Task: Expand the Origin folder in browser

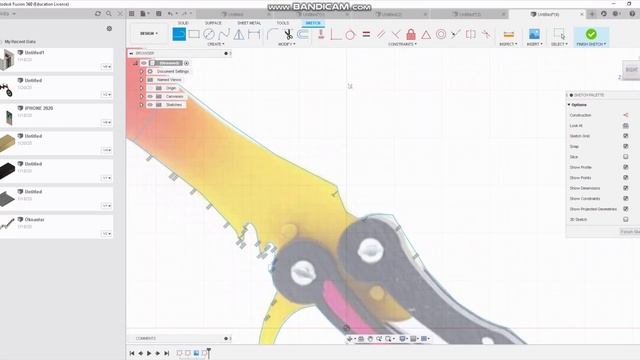Action: point(142,88)
